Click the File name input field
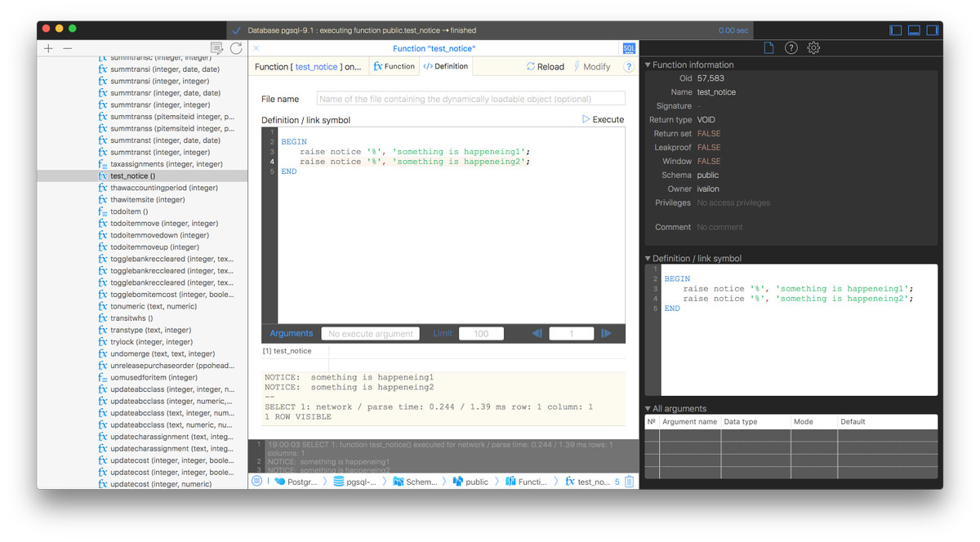 coord(470,99)
